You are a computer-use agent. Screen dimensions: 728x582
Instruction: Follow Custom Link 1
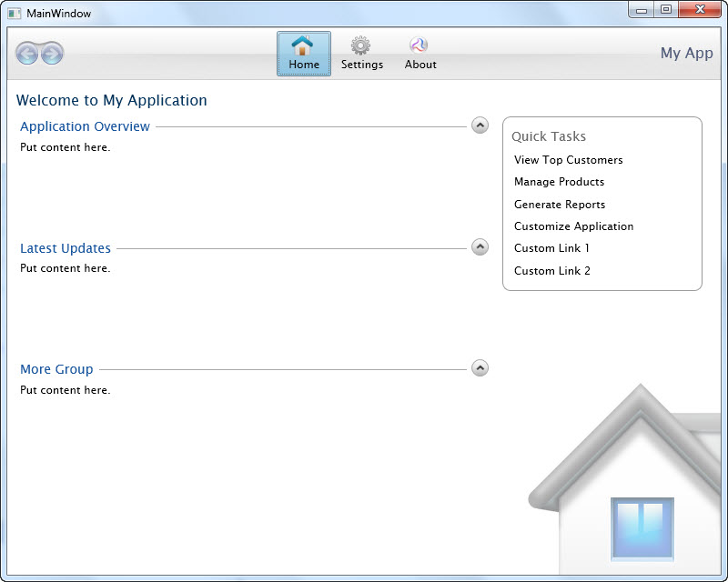tap(551, 248)
